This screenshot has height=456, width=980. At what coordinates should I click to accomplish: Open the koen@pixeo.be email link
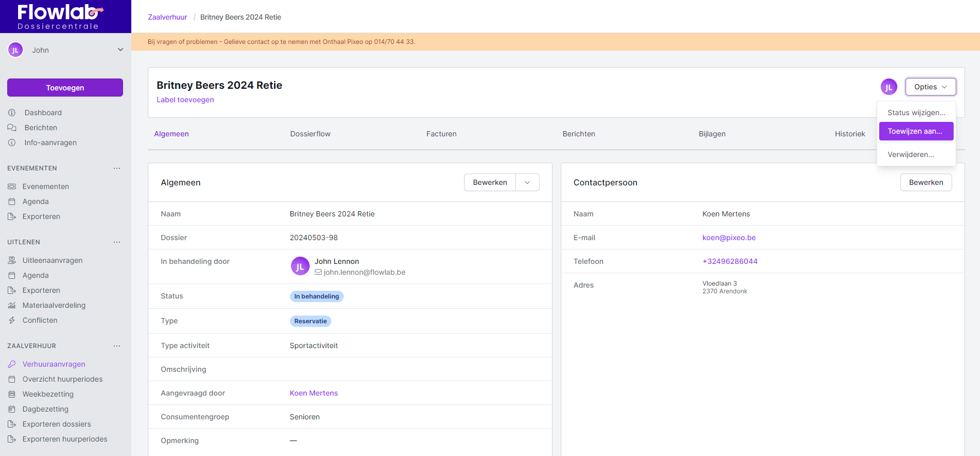[729, 238]
